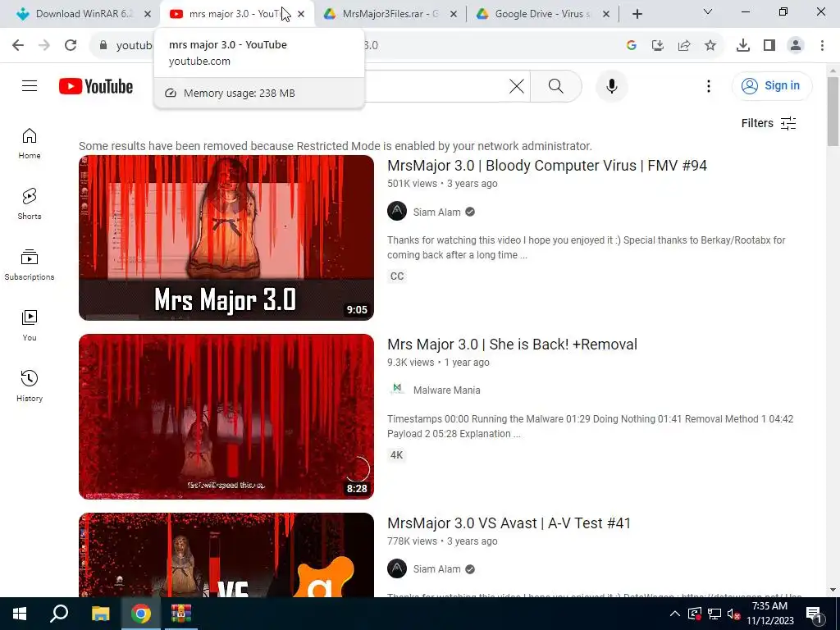Viewport: 840px width, 630px height.
Task: Toggle Chrome side panel
Action: coord(769,46)
